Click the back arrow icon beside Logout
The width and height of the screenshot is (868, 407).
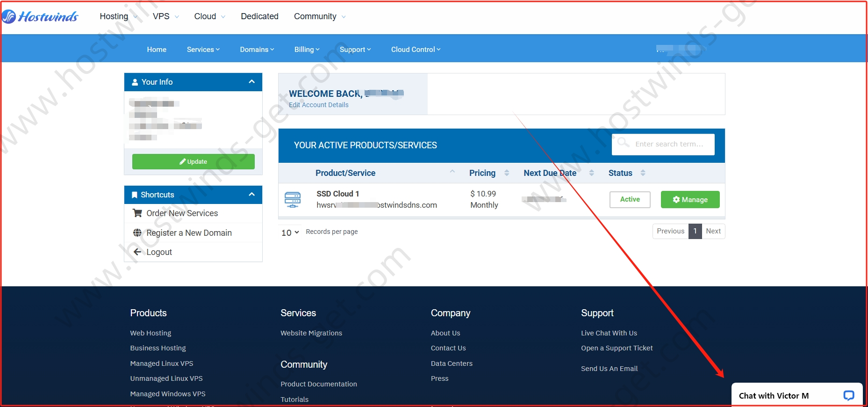137,252
